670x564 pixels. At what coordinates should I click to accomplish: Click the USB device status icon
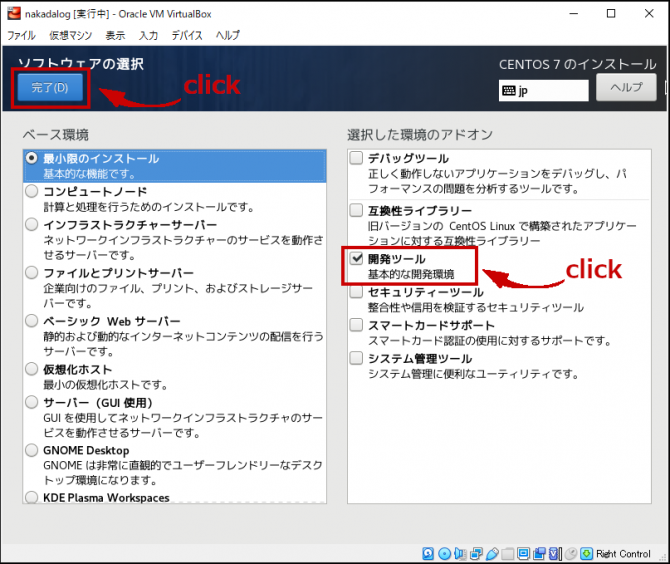pyautogui.click(x=492, y=553)
